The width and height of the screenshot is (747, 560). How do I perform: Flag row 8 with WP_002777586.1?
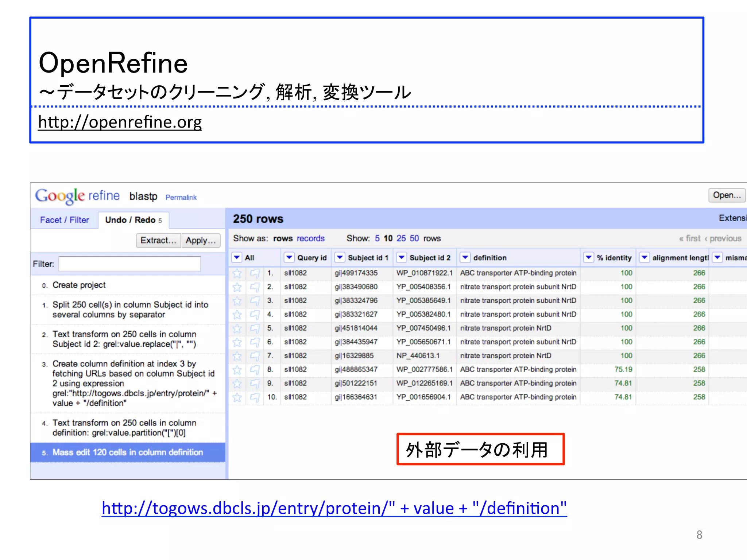tap(255, 370)
